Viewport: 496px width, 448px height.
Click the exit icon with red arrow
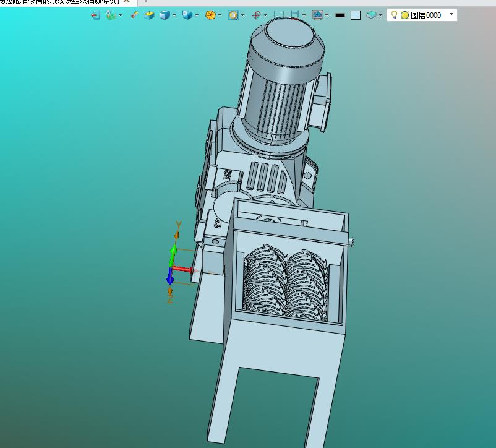pyautogui.click(x=95, y=15)
